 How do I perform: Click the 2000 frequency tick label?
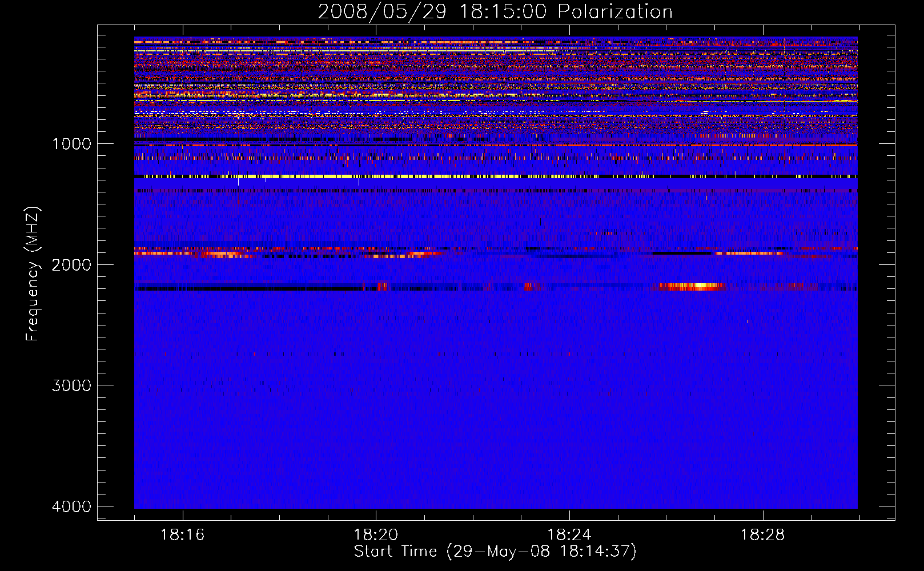[x=71, y=265]
